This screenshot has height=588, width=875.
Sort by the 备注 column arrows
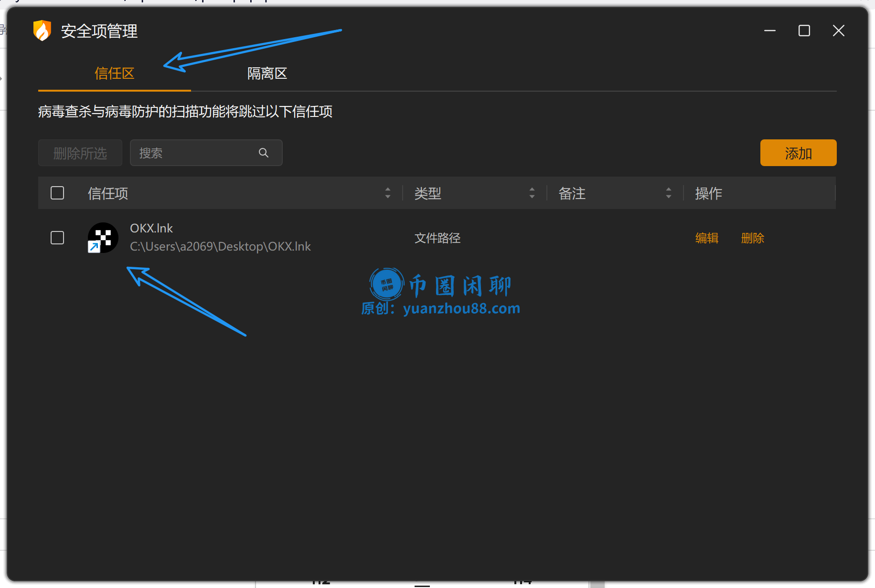669,193
